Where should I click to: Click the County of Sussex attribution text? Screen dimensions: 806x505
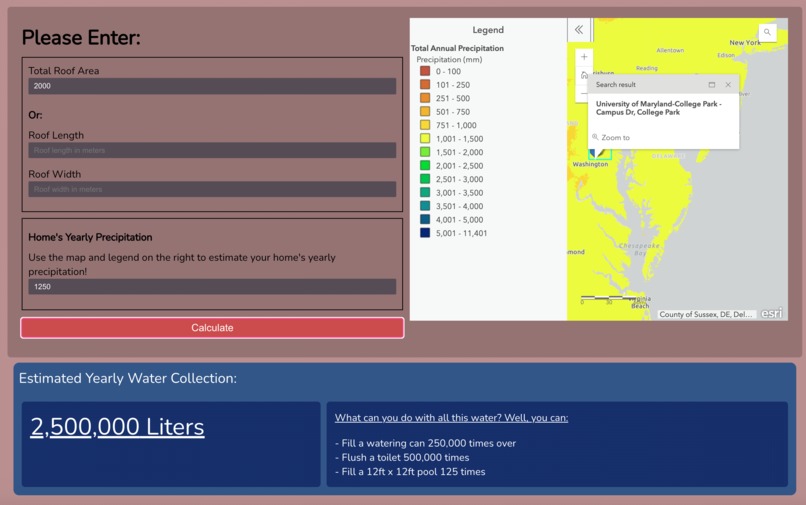(705, 314)
